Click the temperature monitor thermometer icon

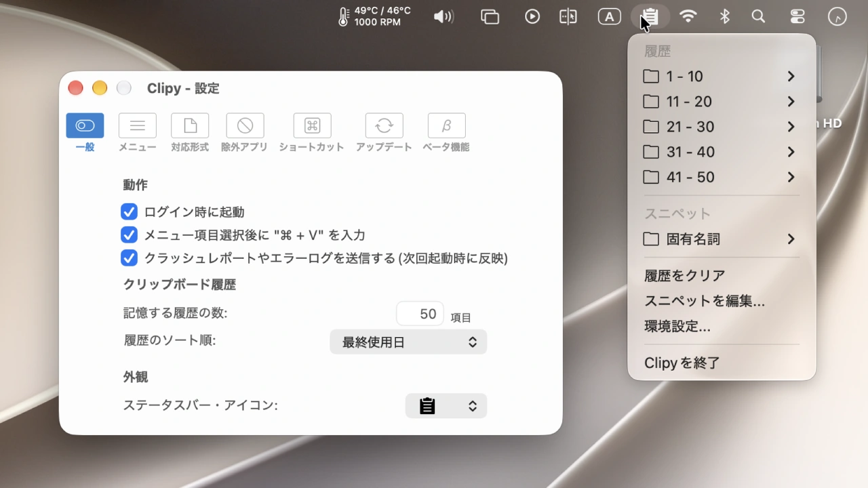click(344, 16)
